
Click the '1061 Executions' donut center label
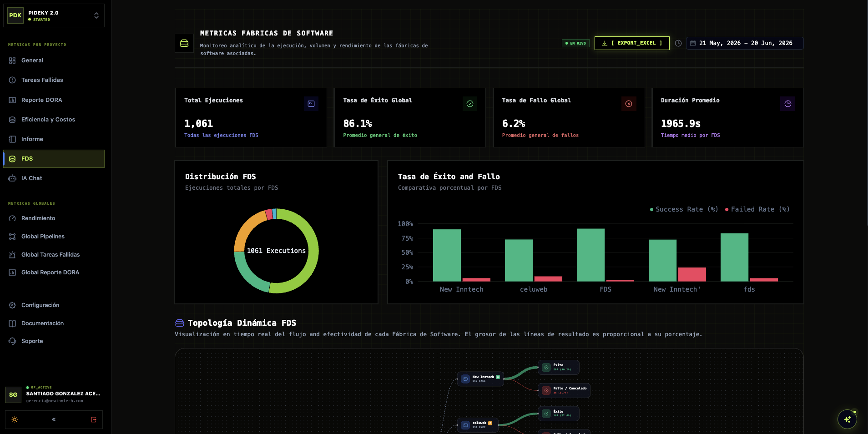pos(276,251)
